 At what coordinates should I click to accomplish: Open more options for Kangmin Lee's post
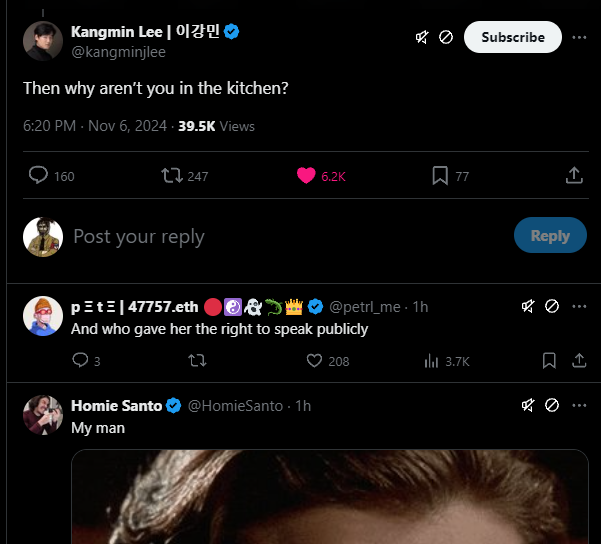coord(579,37)
